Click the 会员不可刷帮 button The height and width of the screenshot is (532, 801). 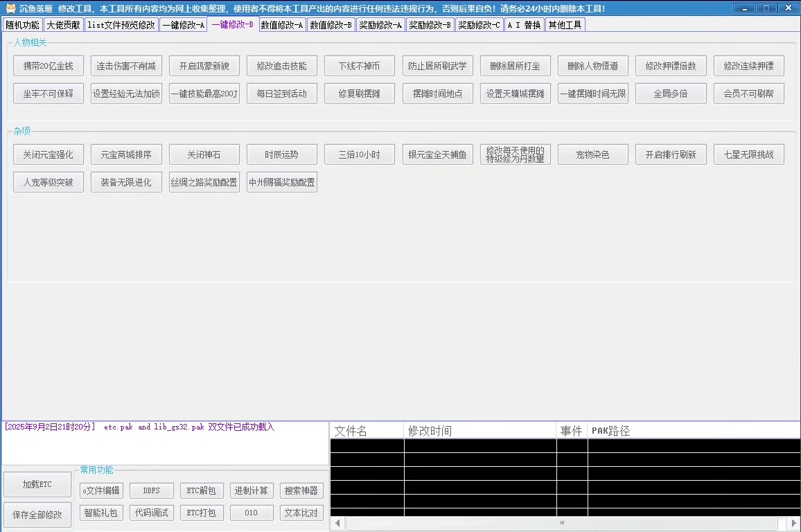coord(749,94)
